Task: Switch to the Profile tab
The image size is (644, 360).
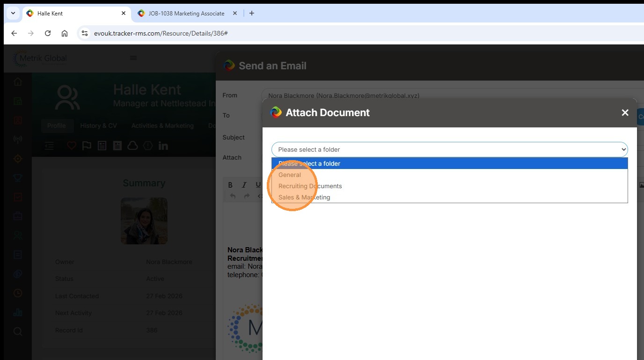Action: (57, 125)
